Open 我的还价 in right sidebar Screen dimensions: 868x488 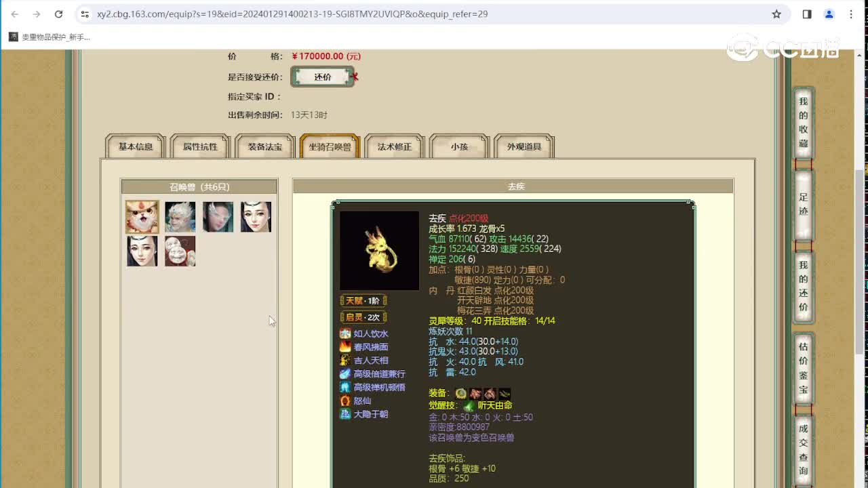click(803, 287)
